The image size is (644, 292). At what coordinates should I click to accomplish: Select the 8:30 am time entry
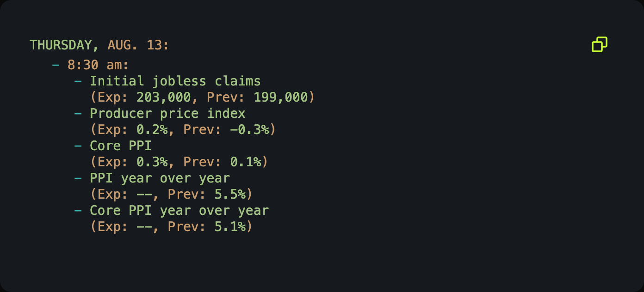[x=98, y=65]
